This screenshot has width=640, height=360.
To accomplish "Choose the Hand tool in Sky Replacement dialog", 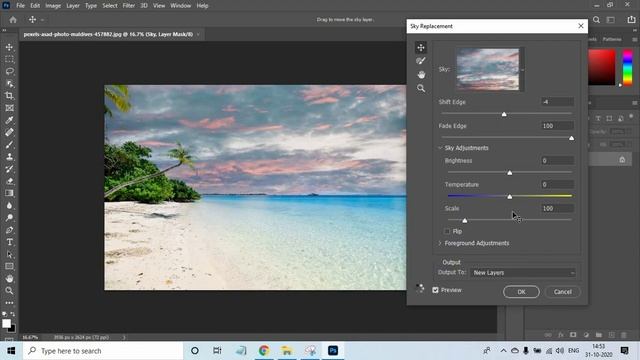I will pos(421,75).
